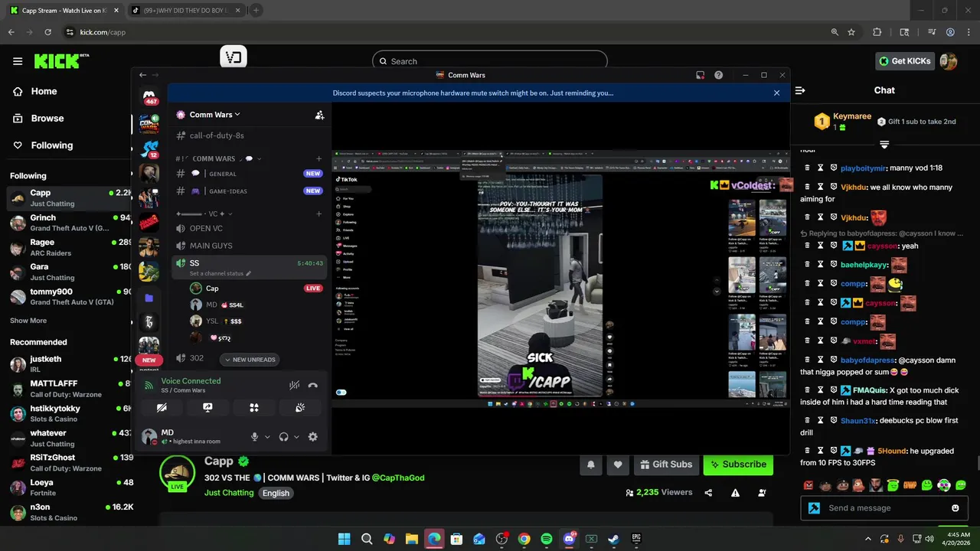The width and height of the screenshot is (980, 551).
Task: Edit the SS channel status pencil
Action: tap(248, 273)
